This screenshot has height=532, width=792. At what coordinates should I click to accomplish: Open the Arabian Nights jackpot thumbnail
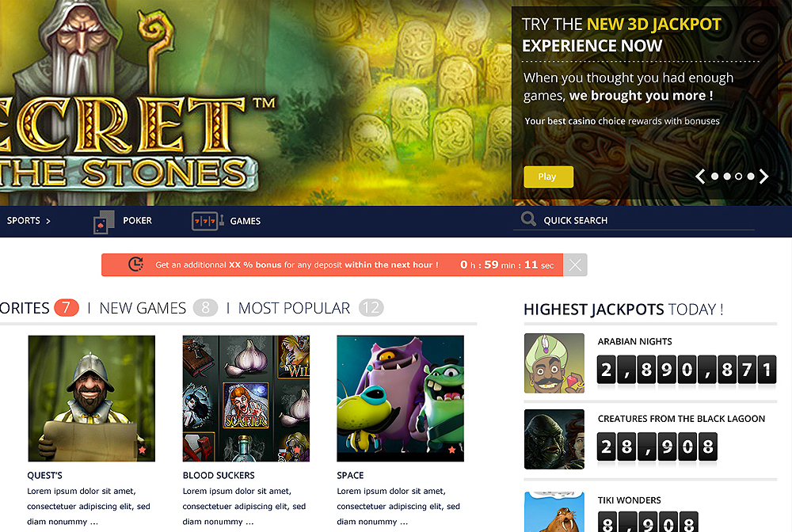tap(554, 363)
